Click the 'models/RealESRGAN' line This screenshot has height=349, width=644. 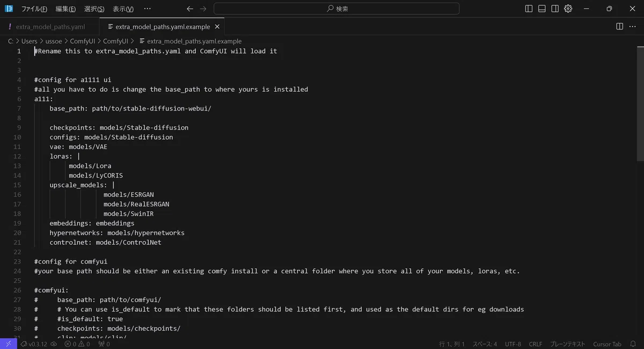coord(136,204)
